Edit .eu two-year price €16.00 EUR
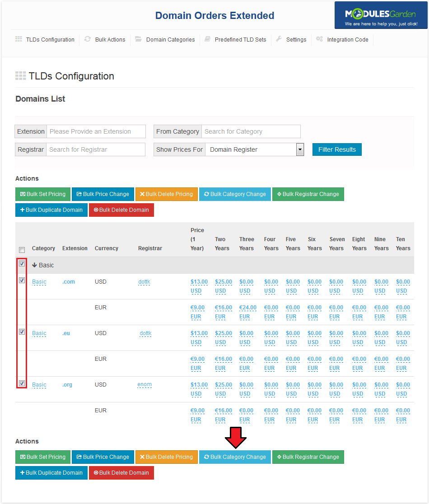Image resolution: width=429 pixels, height=504 pixels. [224, 364]
